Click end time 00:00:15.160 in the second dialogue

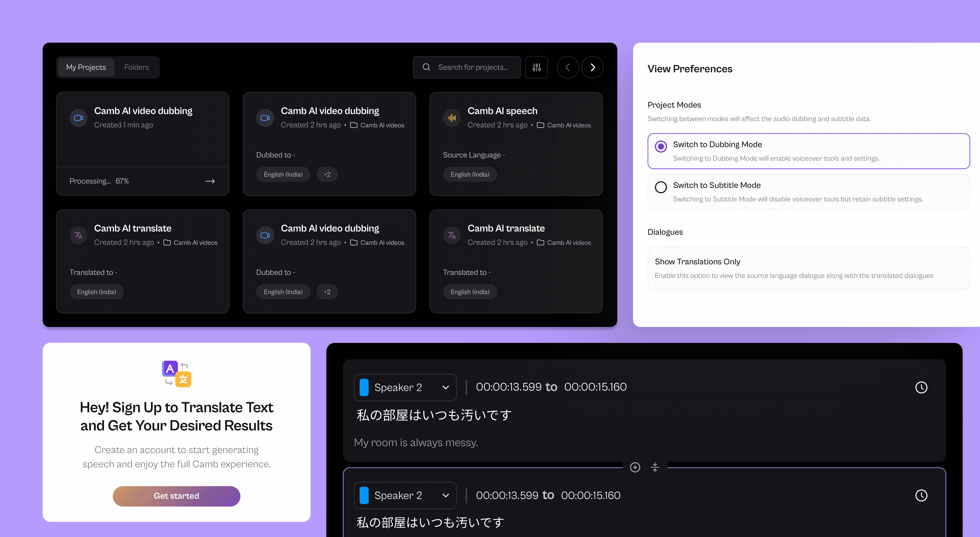(591, 495)
